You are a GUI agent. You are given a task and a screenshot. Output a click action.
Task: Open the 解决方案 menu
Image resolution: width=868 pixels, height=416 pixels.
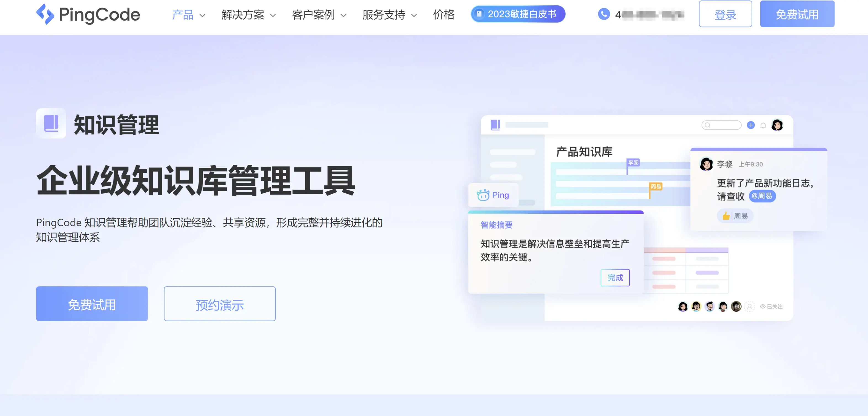243,15
